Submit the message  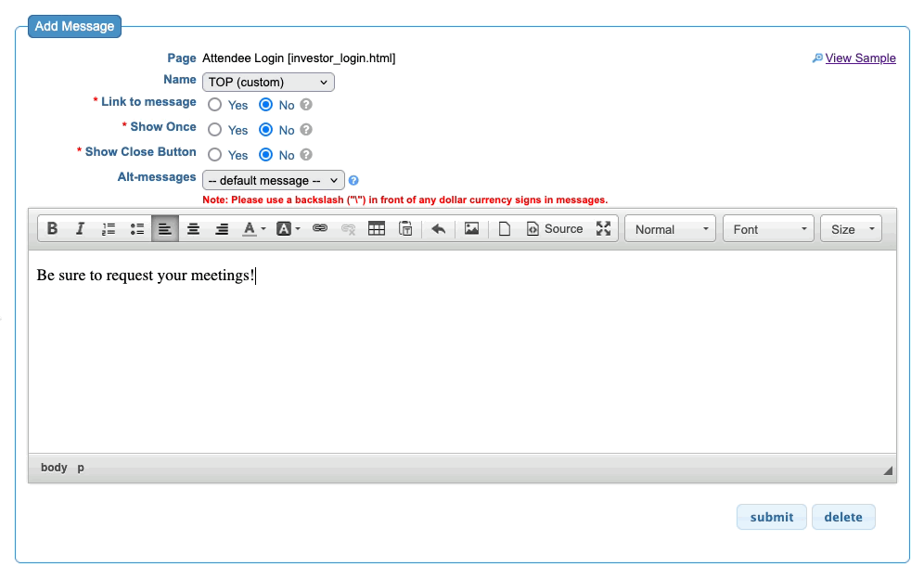pyautogui.click(x=771, y=517)
